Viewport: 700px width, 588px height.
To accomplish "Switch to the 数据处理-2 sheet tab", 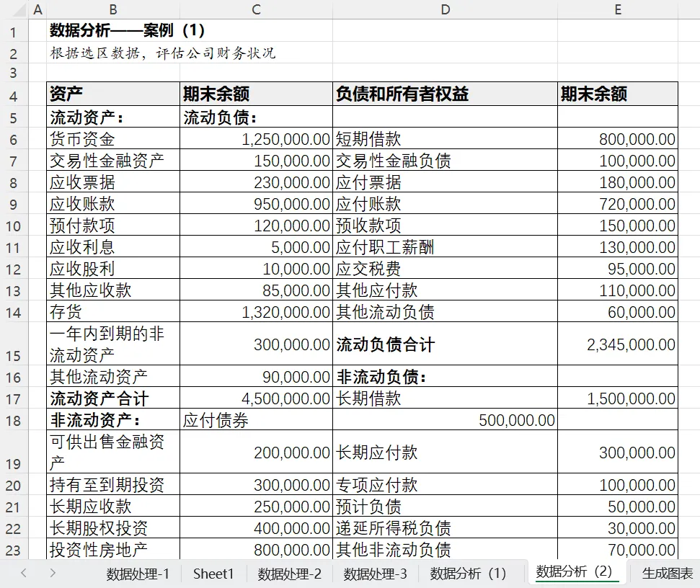I will click(x=289, y=574).
